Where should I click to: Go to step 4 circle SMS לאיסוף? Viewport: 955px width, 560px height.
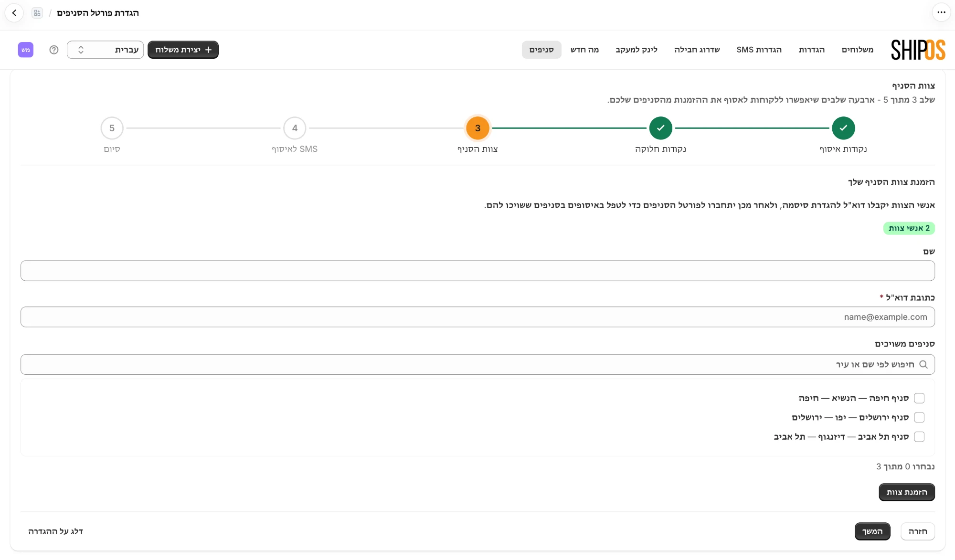tap(295, 128)
